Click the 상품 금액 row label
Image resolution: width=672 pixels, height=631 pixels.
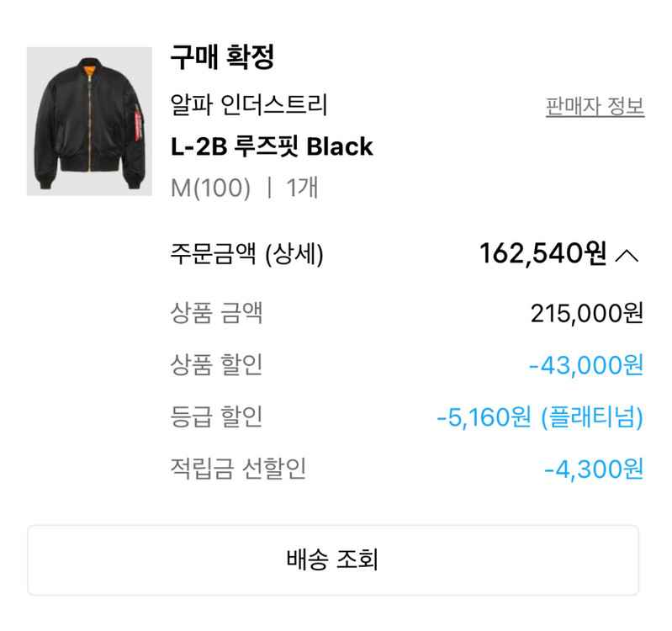pyautogui.click(x=216, y=313)
